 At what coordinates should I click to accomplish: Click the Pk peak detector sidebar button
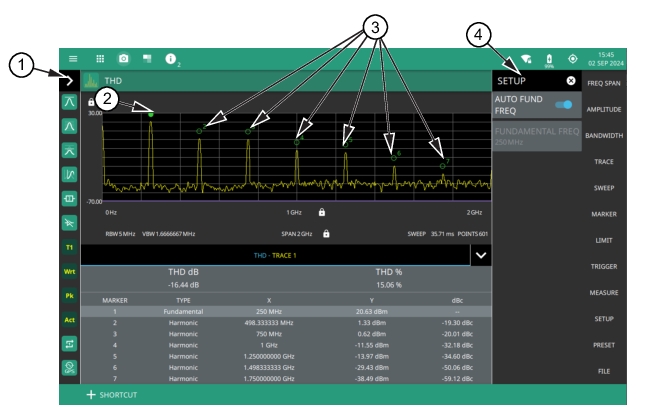[x=70, y=294]
